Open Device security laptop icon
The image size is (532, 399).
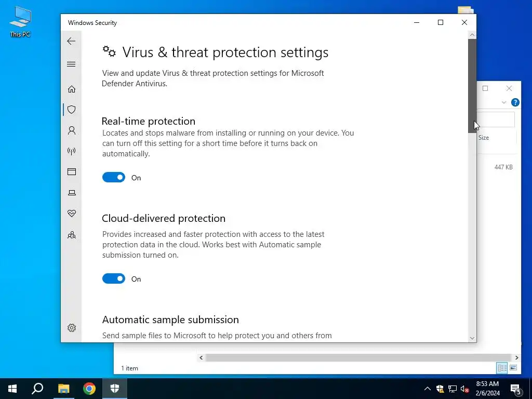(72, 193)
